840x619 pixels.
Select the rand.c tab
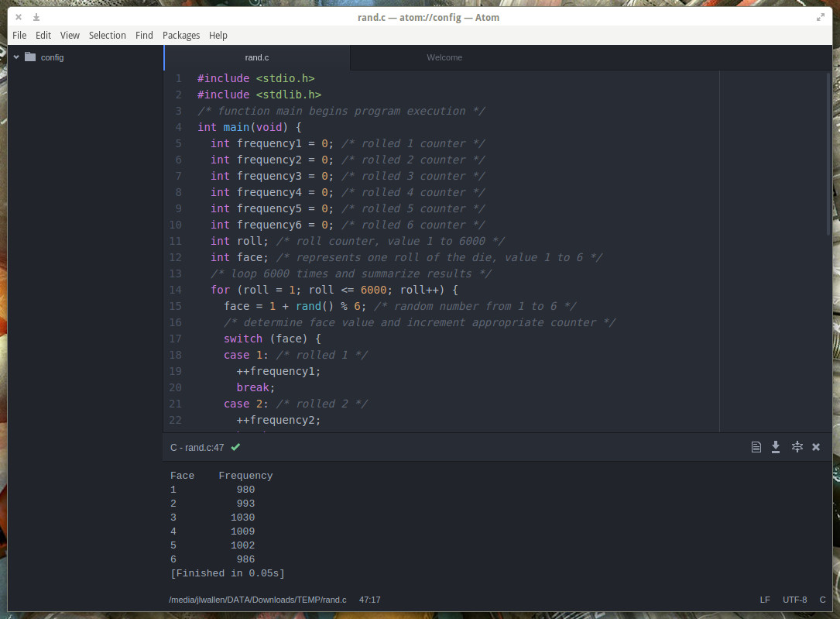[x=256, y=57]
